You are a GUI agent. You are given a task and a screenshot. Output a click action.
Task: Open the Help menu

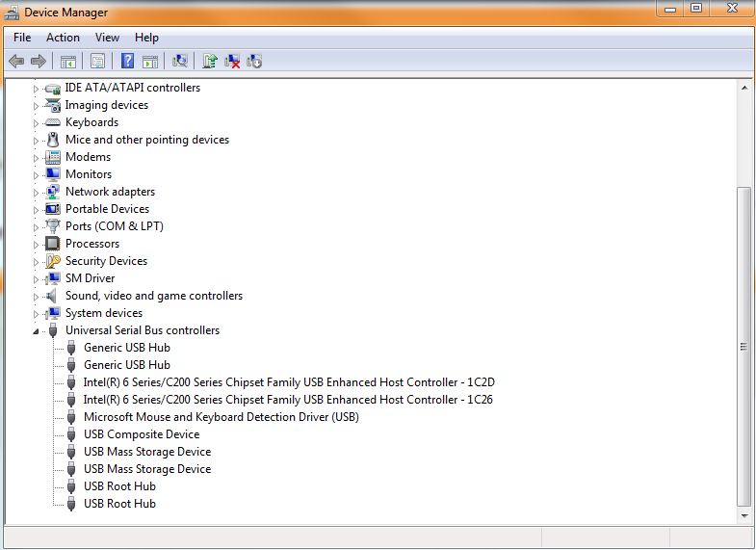(146, 38)
